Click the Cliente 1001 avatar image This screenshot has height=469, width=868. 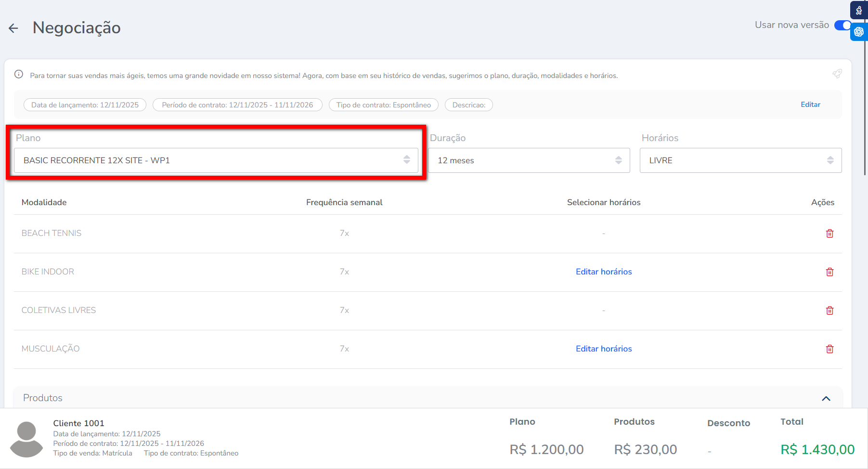tap(26, 439)
